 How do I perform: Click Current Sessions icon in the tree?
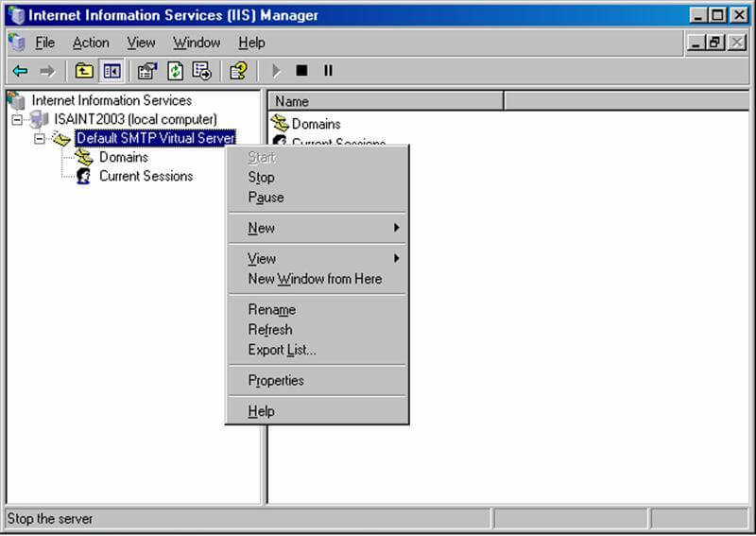click(84, 176)
